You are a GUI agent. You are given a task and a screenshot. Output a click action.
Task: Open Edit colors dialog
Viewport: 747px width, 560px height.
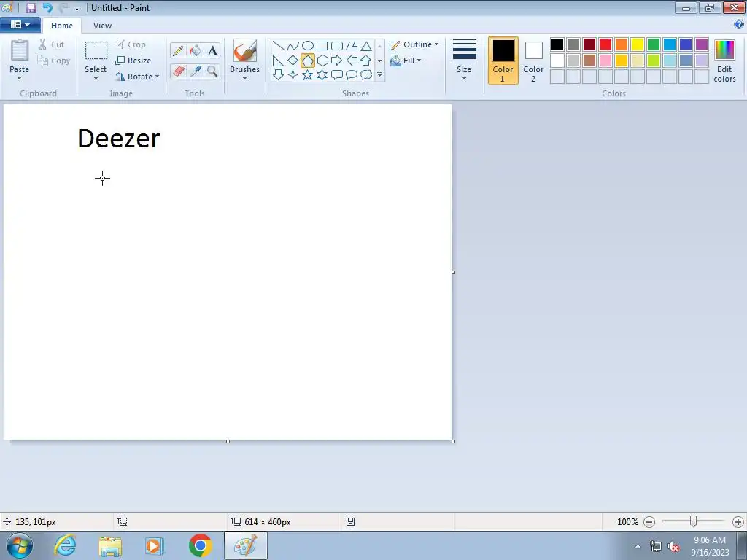pyautogui.click(x=724, y=61)
